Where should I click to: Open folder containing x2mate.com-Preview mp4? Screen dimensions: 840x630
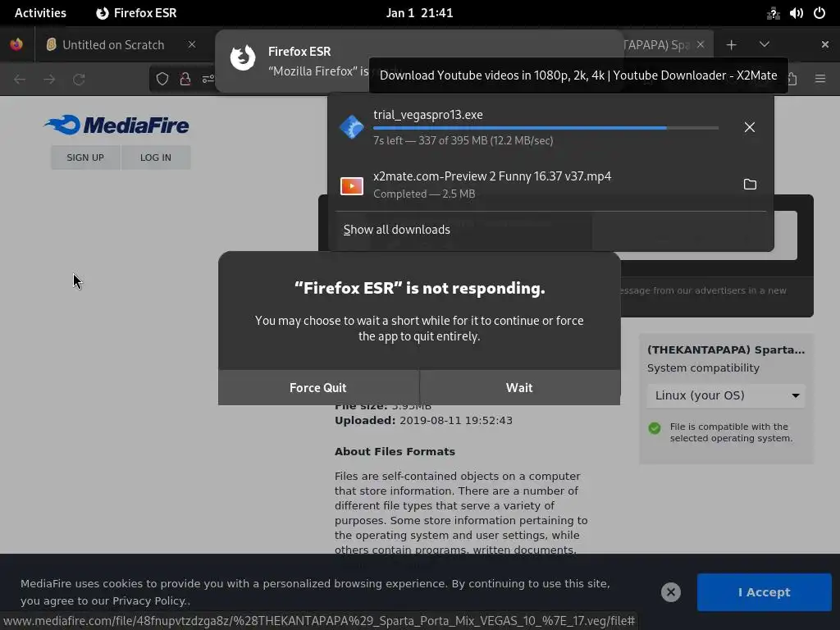750,185
